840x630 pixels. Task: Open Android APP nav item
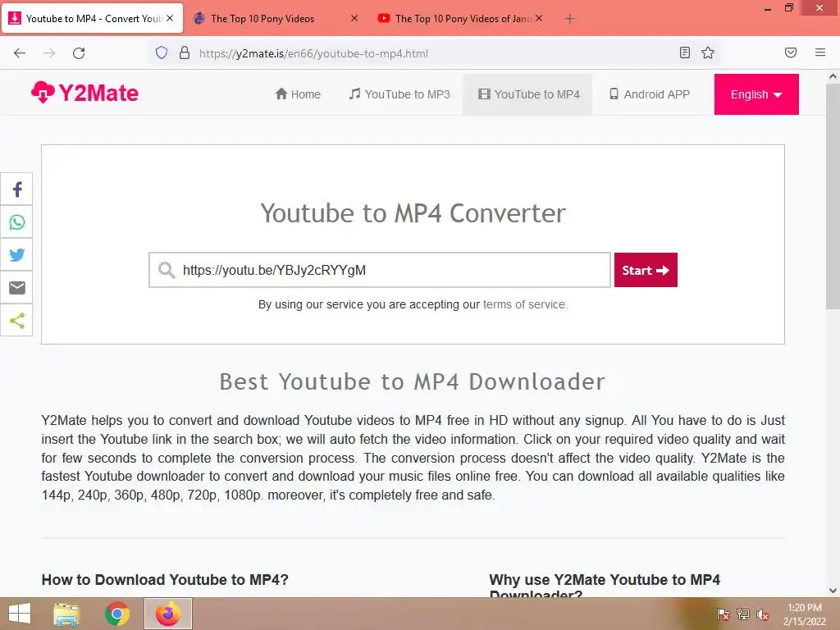[650, 94]
